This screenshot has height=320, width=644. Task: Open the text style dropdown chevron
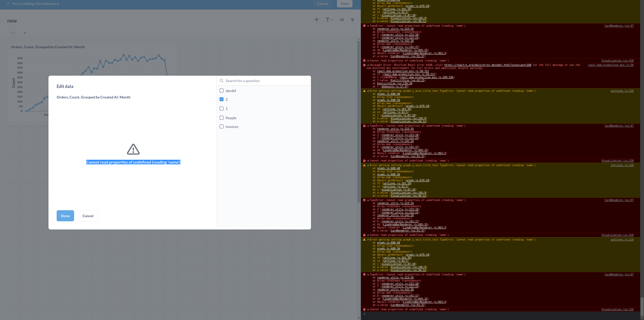click(x=332, y=19)
